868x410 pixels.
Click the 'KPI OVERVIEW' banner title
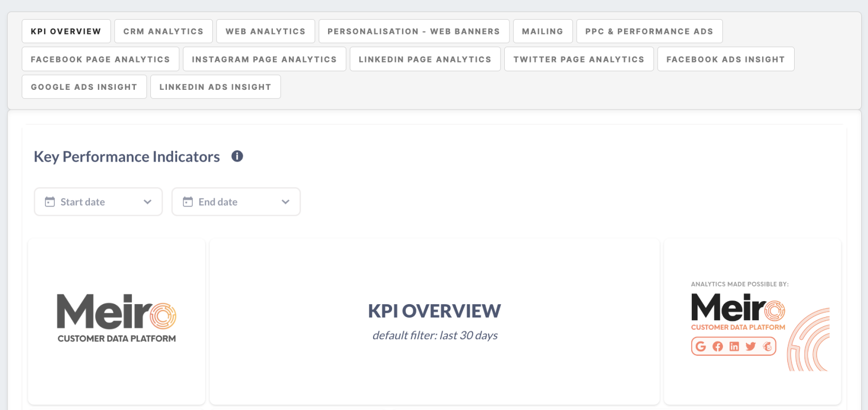435,311
